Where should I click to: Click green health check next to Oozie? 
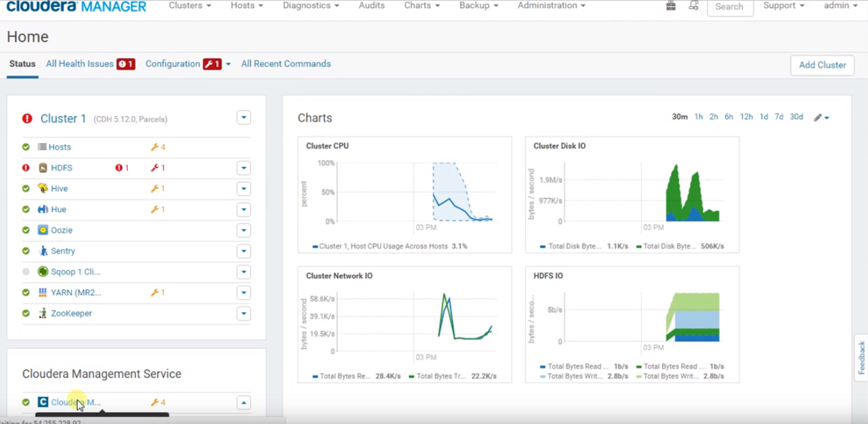tap(26, 230)
